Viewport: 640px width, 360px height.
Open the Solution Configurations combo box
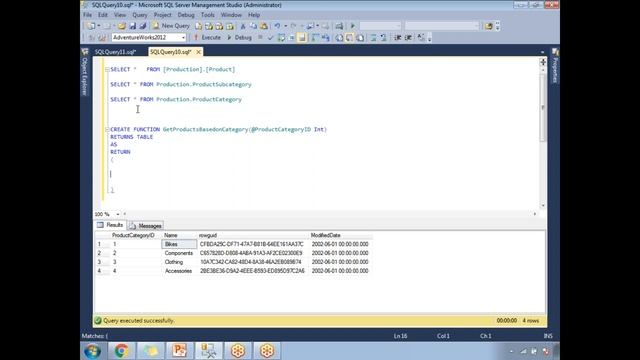380,26
